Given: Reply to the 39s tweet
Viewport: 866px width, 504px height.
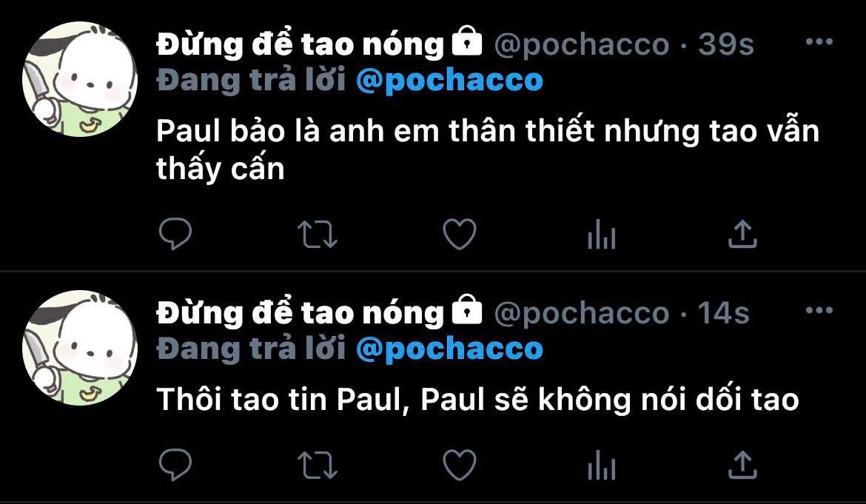Looking at the screenshot, I should point(175,234).
